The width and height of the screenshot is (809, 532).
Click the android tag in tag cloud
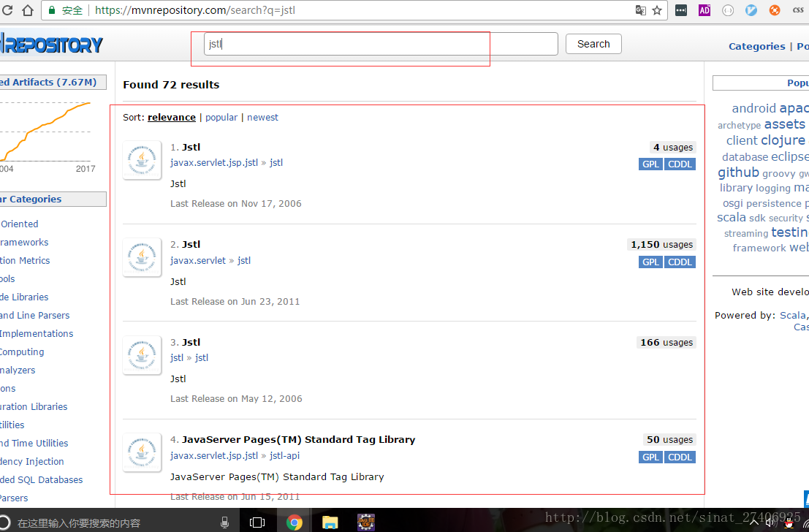click(x=753, y=108)
